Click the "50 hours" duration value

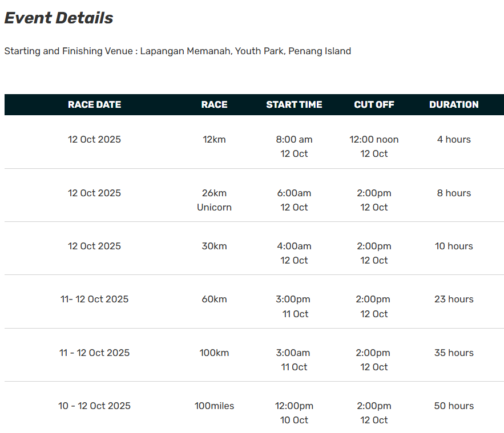point(454,406)
